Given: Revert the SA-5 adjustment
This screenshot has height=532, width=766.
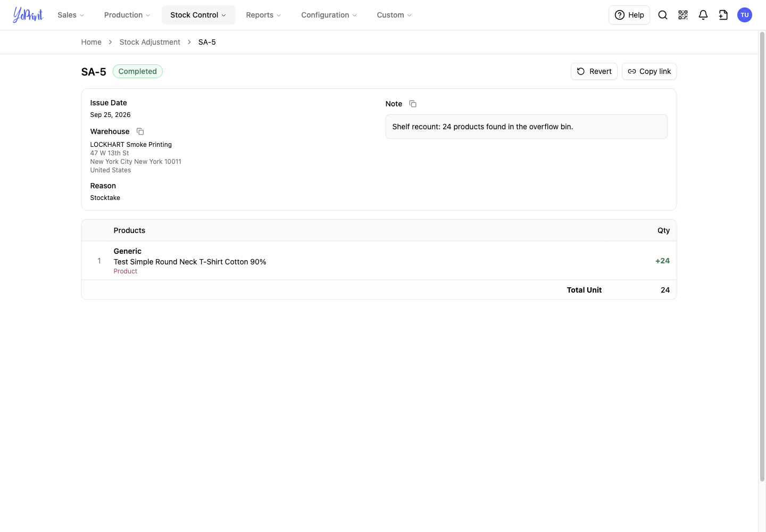Looking at the screenshot, I should (594, 71).
